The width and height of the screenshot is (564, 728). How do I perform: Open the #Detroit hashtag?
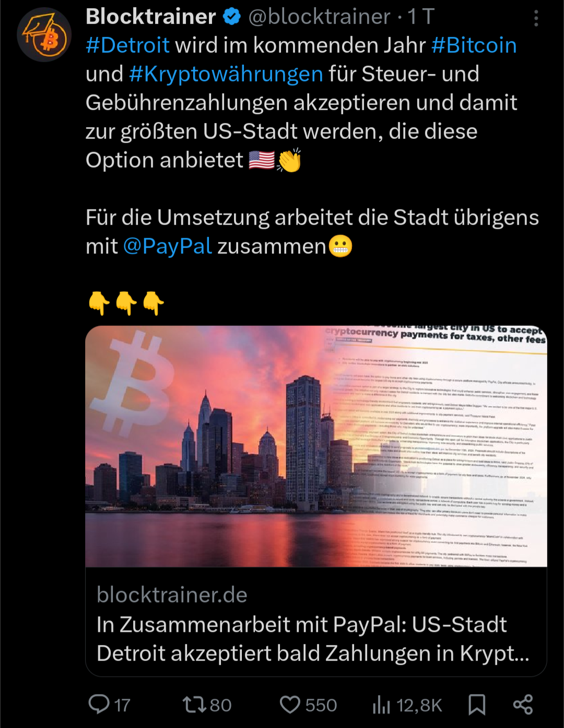pos(127,45)
